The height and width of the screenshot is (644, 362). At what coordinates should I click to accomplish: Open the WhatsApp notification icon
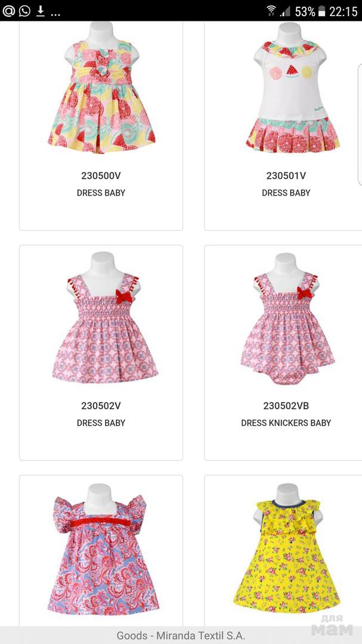click(24, 11)
